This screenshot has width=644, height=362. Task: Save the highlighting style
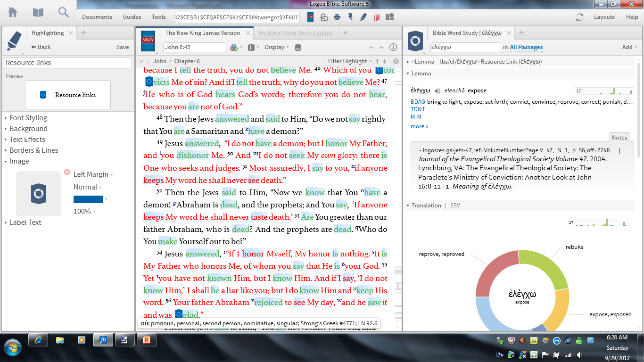coord(123,47)
